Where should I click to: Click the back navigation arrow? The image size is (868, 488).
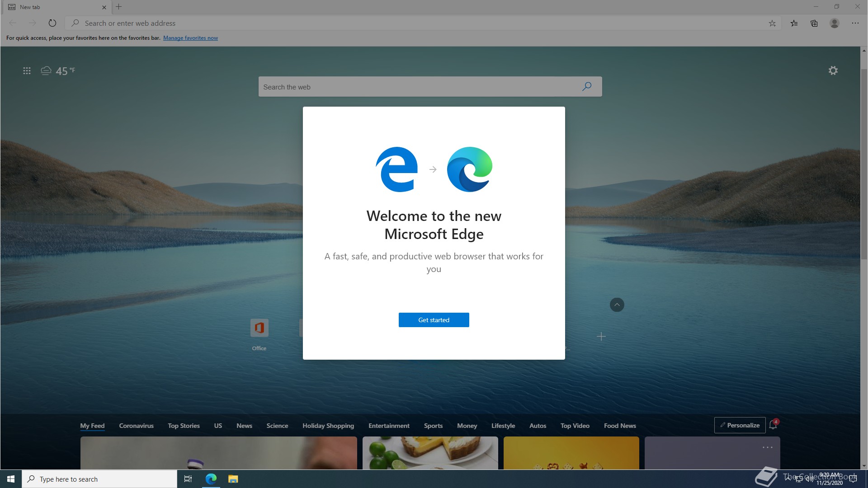[13, 23]
